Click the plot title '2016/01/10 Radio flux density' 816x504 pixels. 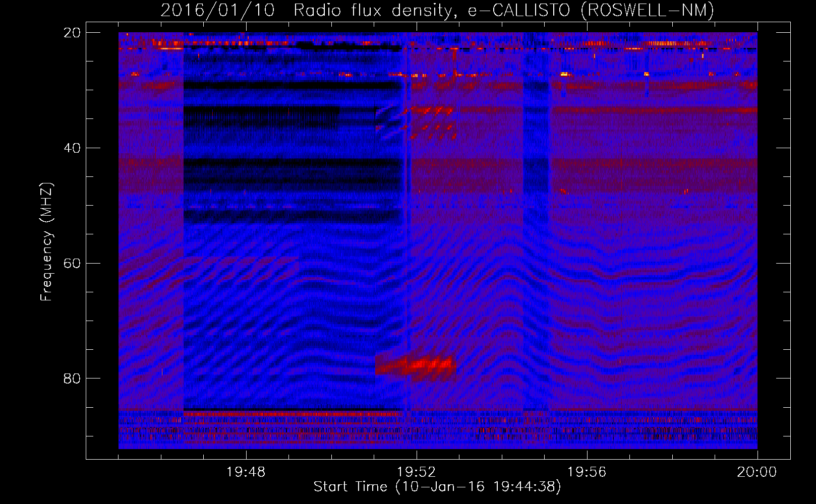[306, 10]
